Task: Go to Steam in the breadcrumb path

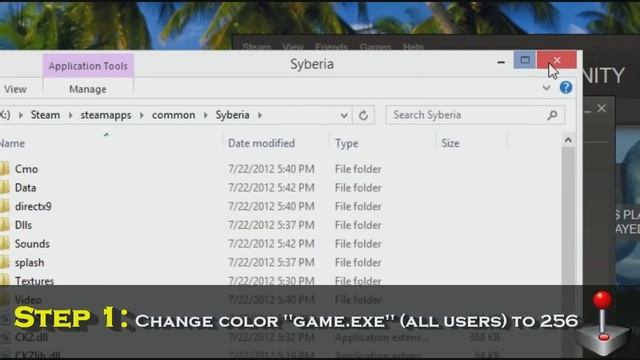Action: tap(45, 115)
